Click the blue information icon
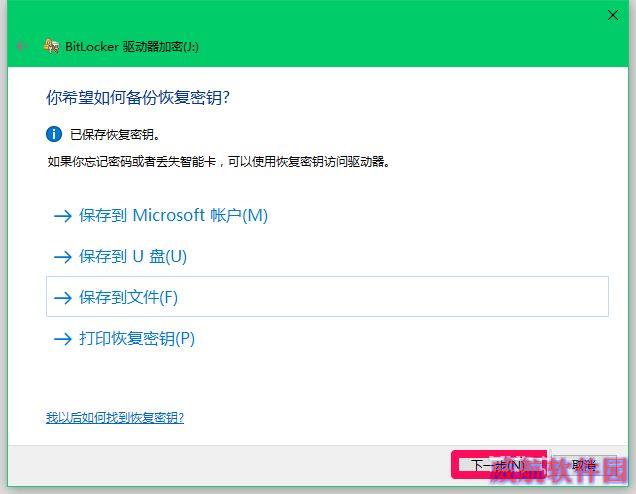Viewport: 636px width, 494px height. (54, 134)
